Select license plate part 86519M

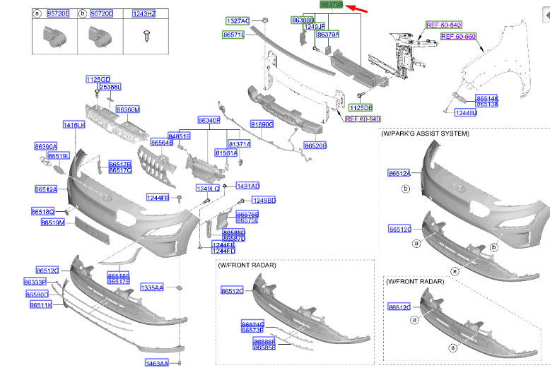[52, 222]
